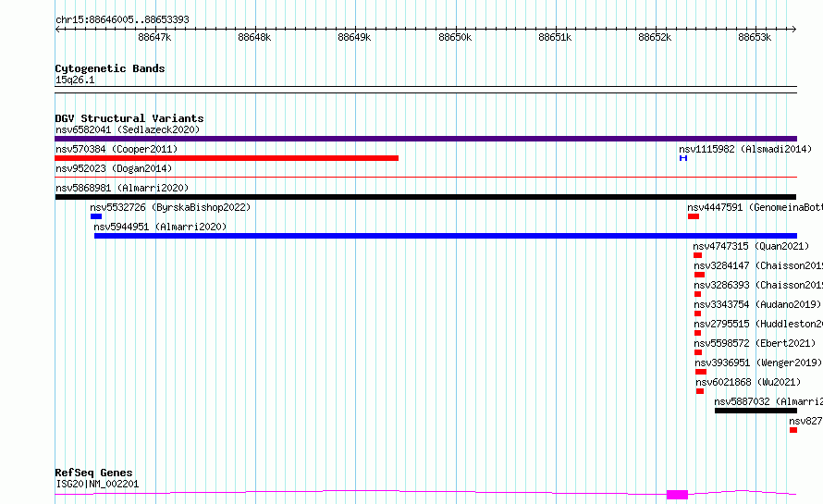Click the red nsv827 variant bar
The image size is (823, 504).
(793, 430)
